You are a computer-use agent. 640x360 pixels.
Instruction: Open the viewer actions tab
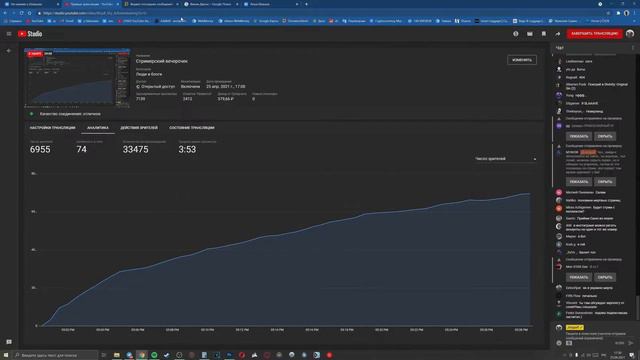pos(139,128)
